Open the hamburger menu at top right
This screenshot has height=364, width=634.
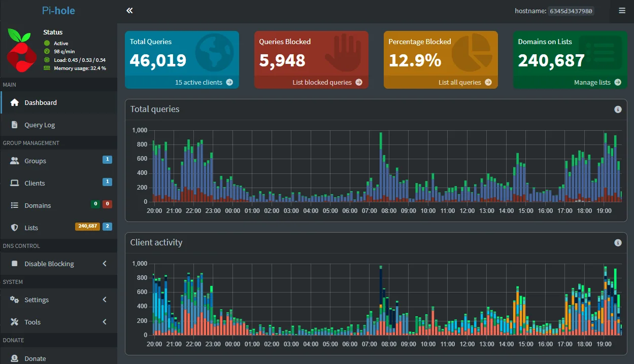tap(622, 11)
